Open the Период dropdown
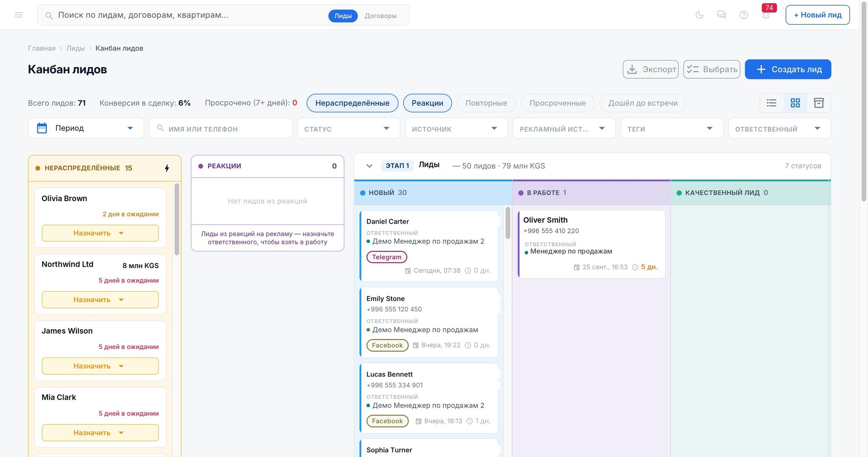868x457 pixels. pos(86,128)
